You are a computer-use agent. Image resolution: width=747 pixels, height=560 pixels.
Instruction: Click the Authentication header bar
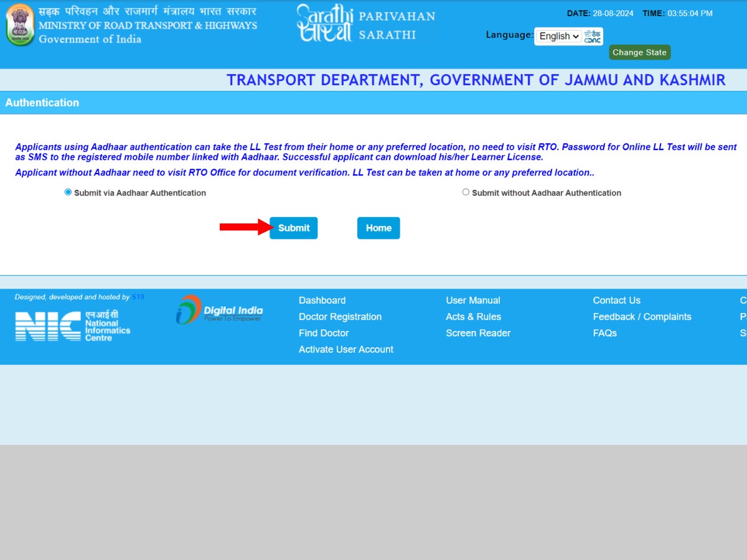(42, 102)
